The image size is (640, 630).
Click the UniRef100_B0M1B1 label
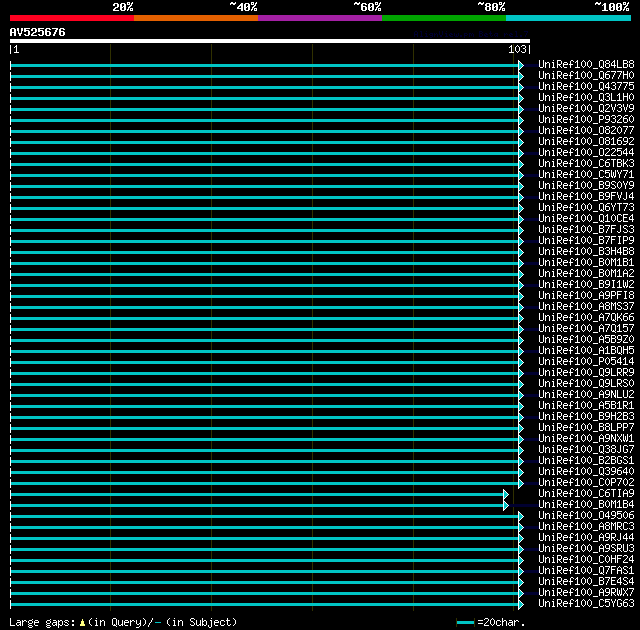click(x=586, y=263)
